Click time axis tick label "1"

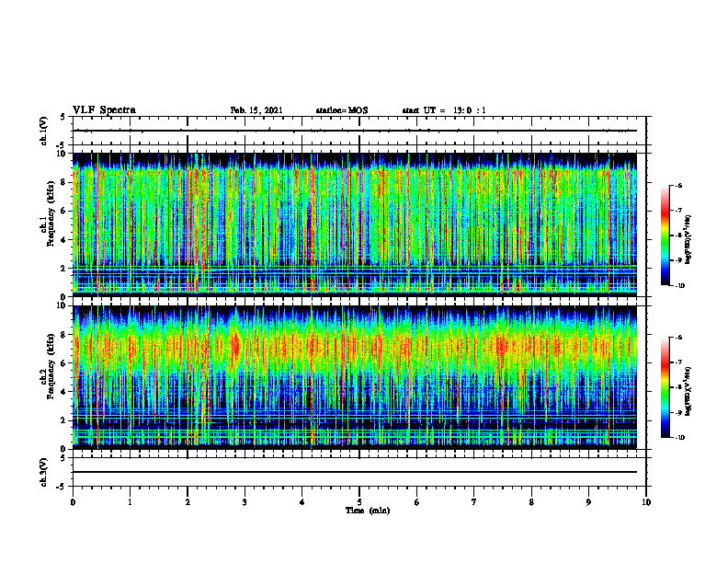pyautogui.click(x=130, y=502)
